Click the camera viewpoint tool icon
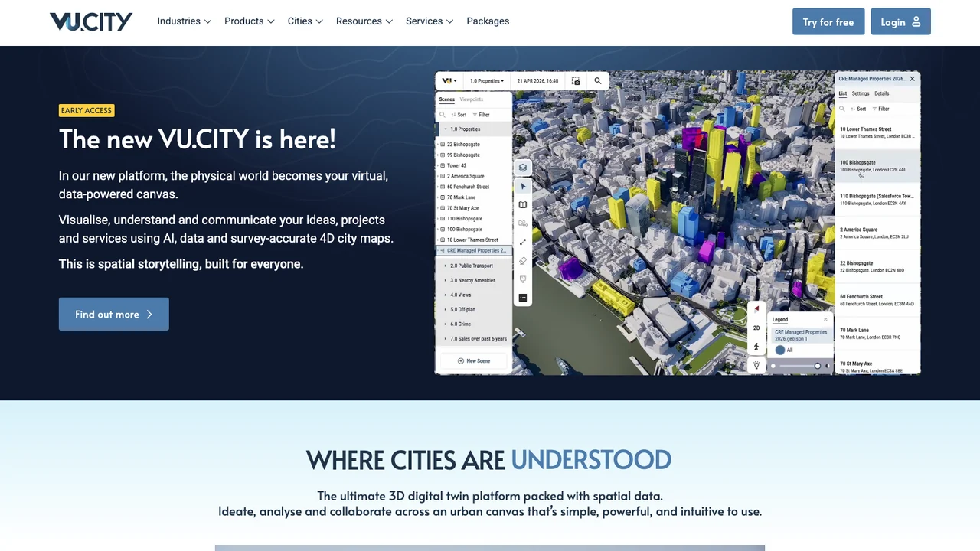Screen dimensions: 980x551 tap(523, 223)
